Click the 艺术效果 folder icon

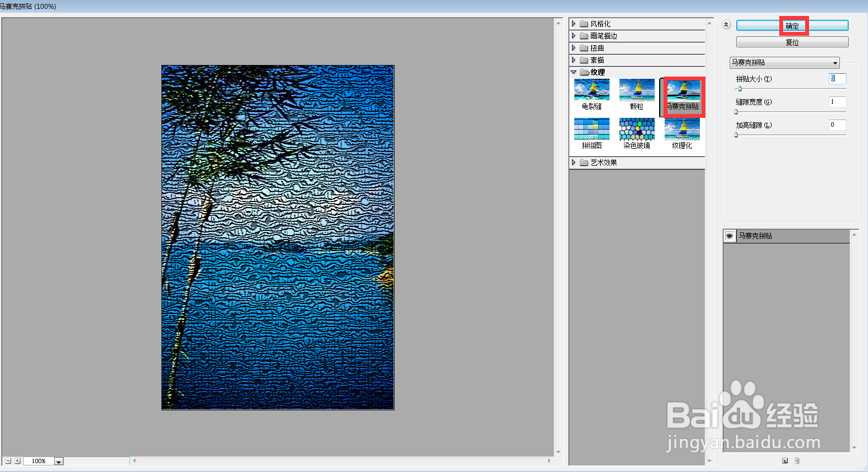tap(584, 162)
